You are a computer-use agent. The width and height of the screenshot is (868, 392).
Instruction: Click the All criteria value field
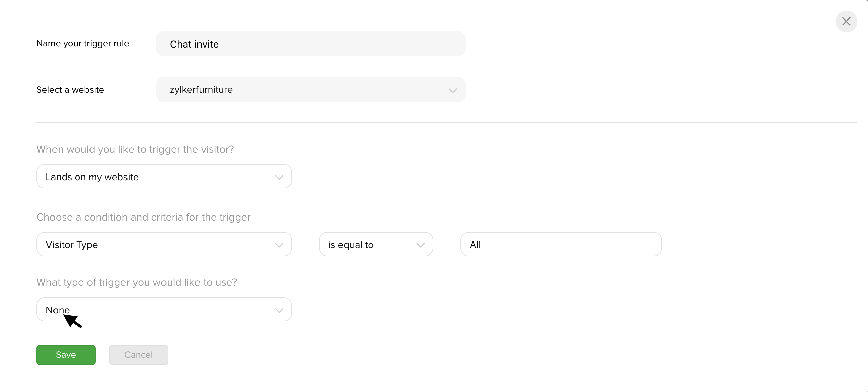coord(561,244)
